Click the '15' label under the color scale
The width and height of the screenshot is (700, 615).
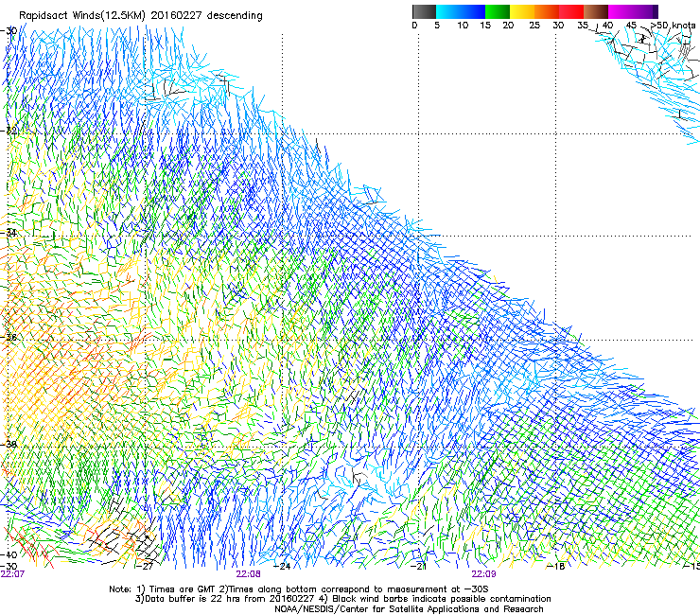485,26
